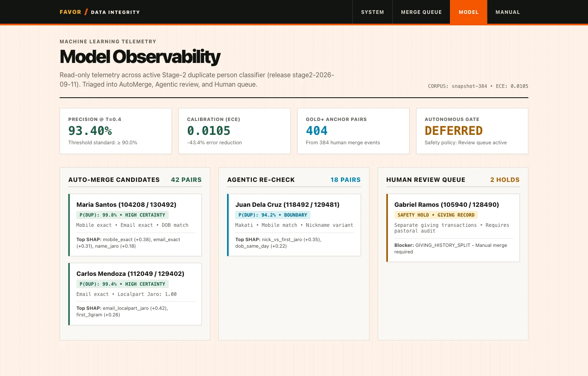588x376 pixels.
Task: Click the 'P(DUP): 99.8% HIGH CERTAINTY' badge
Action: [122, 215]
